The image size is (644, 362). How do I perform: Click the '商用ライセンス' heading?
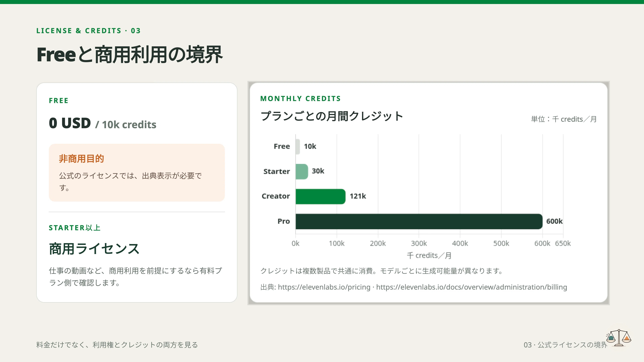(94, 249)
